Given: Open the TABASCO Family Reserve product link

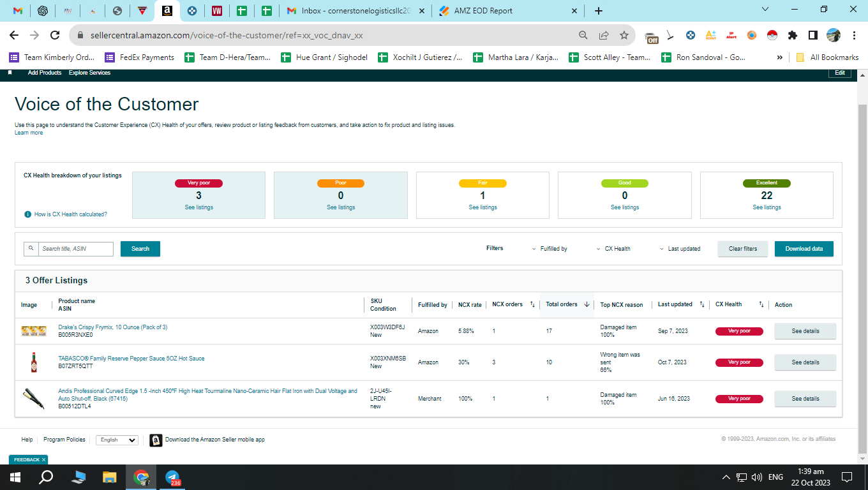Looking at the screenshot, I should [x=131, y=359].
